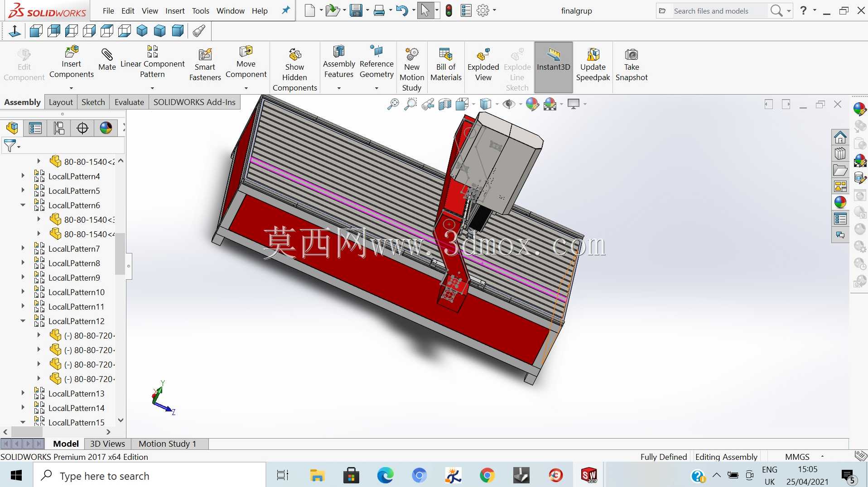Image resolution: width=868 pixels, height=487 pixels.
Task: Click the Undo icon
Action: coord(401,10)
